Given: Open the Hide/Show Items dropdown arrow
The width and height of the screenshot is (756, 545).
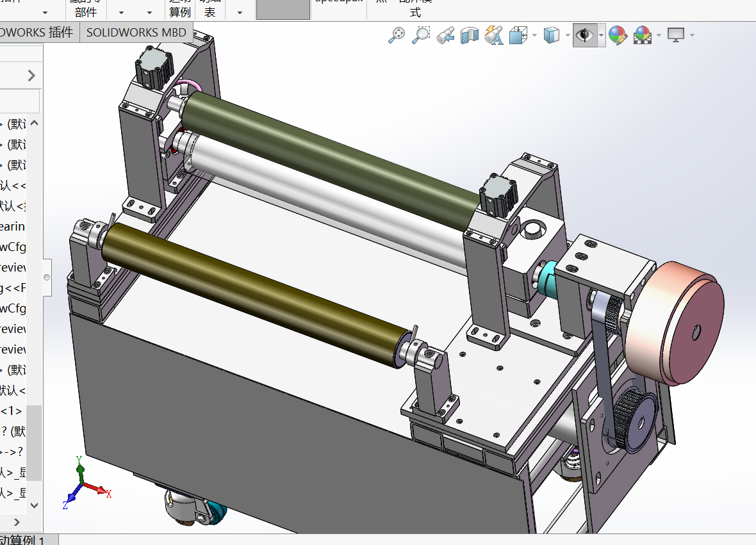Looking at the screenshot, I should (x=601, y=35).
